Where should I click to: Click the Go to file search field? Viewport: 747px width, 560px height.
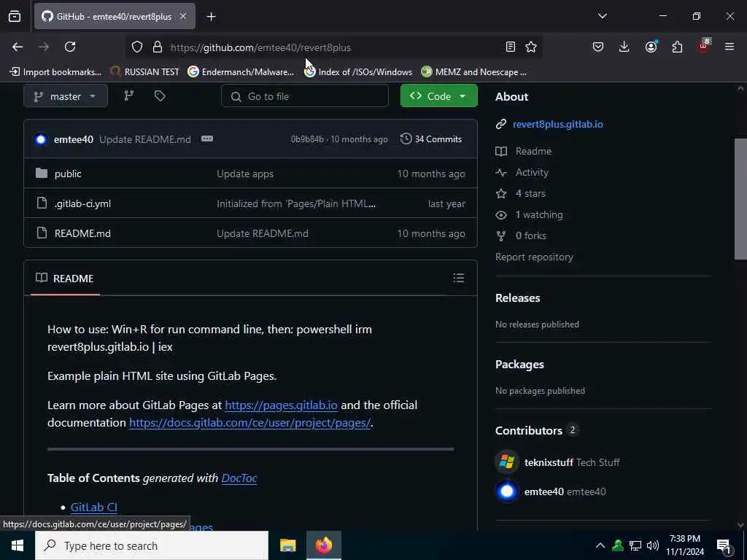305,96
